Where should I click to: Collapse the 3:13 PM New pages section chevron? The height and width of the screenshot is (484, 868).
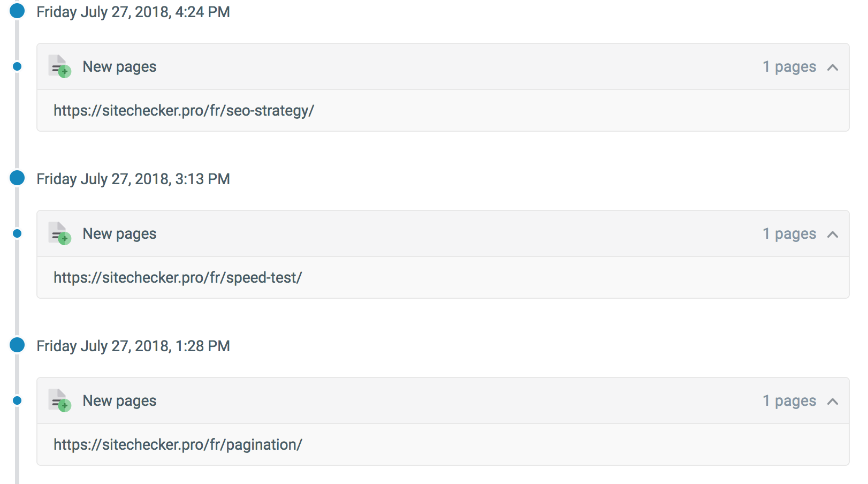click(x=832, y=235)
